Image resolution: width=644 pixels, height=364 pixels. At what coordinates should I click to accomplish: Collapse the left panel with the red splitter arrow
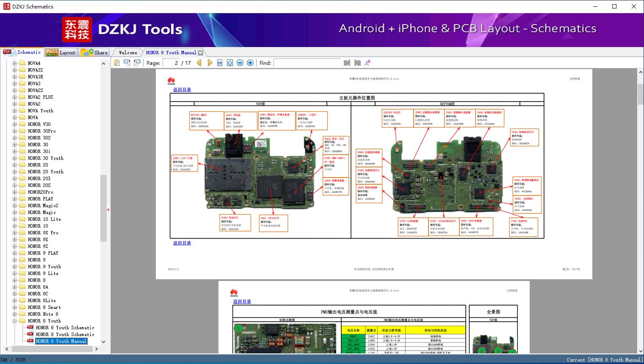pyautogui.click(x=108, y=210)
